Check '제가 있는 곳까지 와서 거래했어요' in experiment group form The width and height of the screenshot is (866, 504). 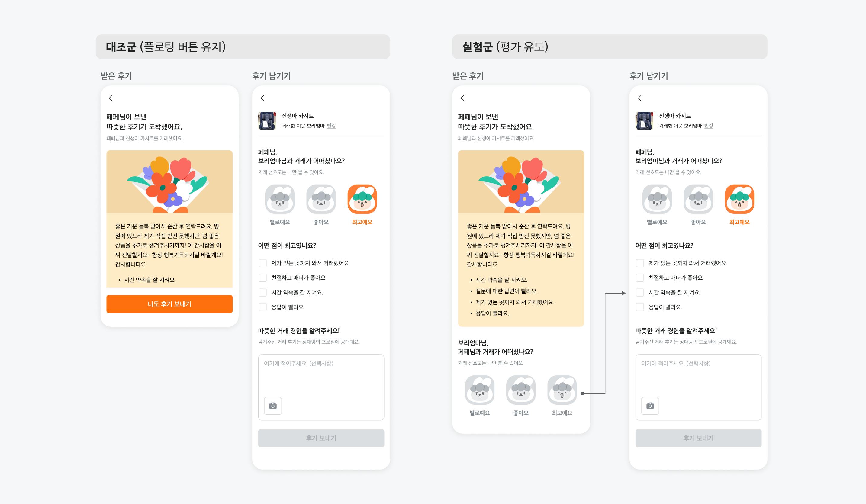(x=640, y=263)
